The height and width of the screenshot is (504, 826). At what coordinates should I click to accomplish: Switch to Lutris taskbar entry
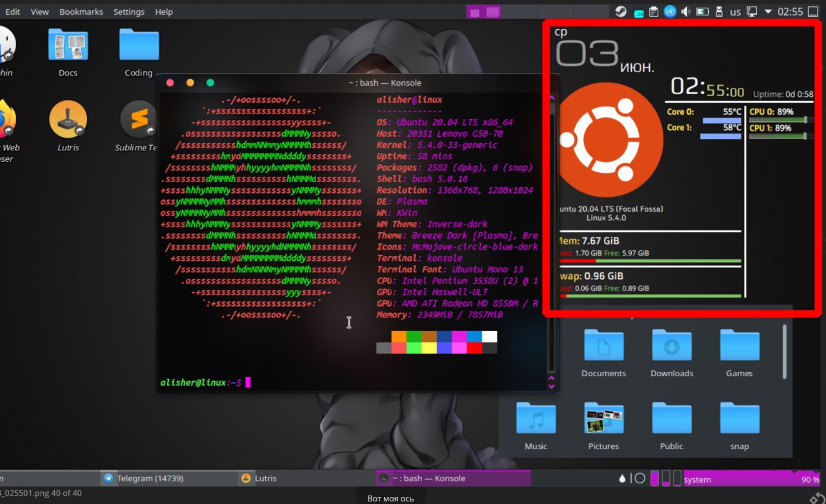click(x=305, y=478)
